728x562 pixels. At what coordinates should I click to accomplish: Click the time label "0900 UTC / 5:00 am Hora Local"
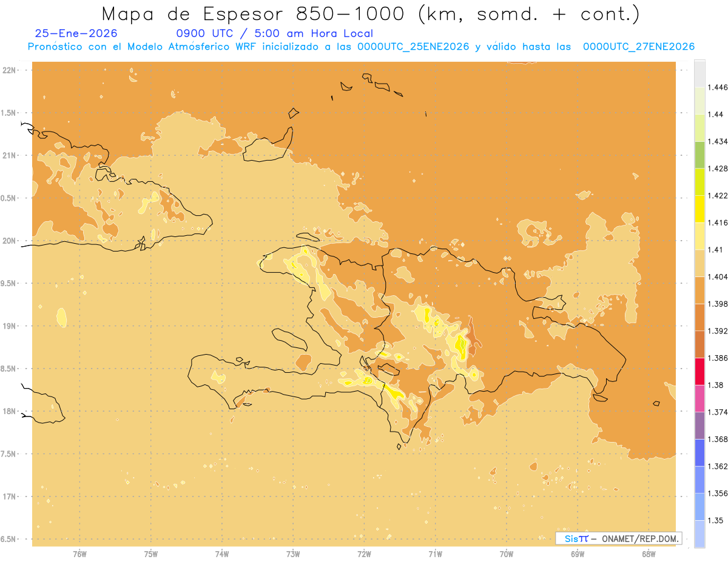(x=274, y=33)
